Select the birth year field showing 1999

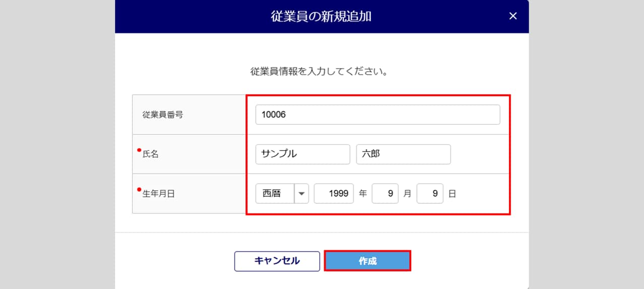click(334, 193)
